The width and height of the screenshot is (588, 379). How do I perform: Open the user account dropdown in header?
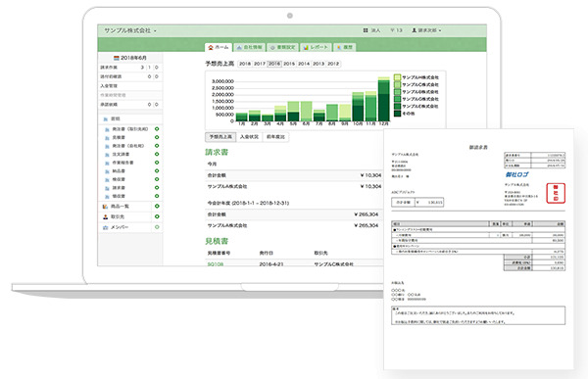(x=426, y=30)
